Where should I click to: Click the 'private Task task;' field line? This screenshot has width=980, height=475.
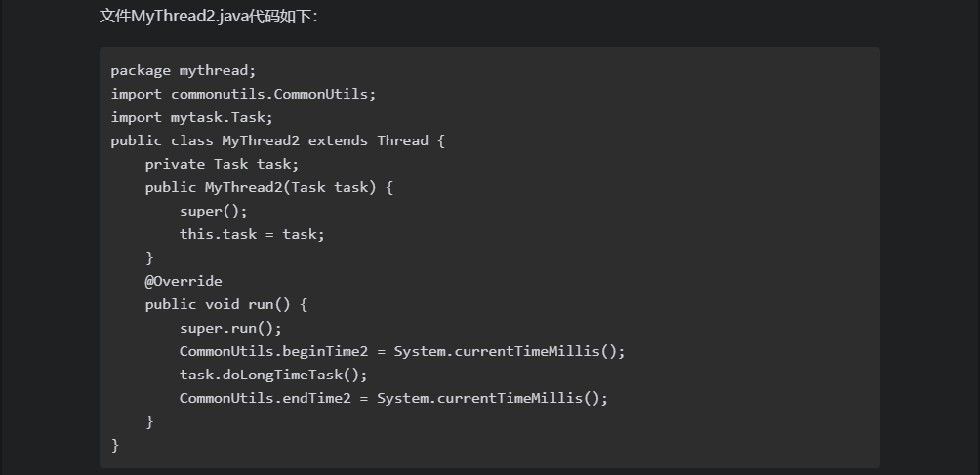222,164
